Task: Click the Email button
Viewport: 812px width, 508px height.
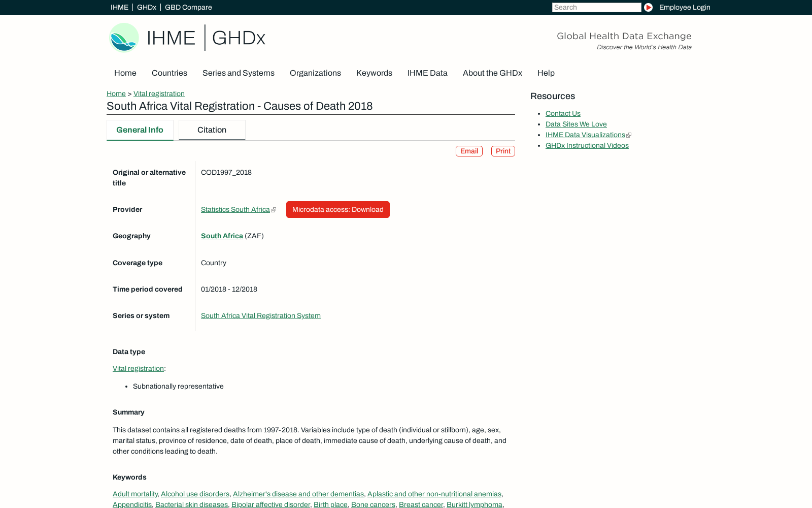Action: 469,151
